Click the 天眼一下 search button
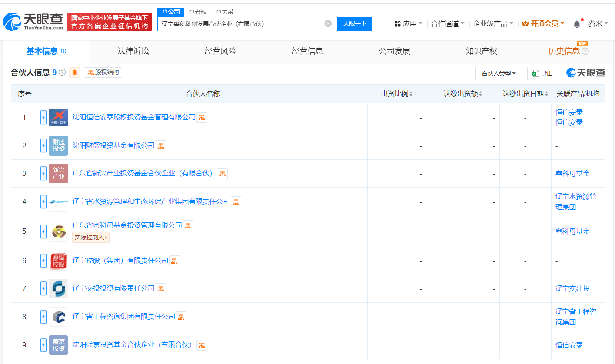This screenshot has height=364, width=615. (x=355, y=23)
